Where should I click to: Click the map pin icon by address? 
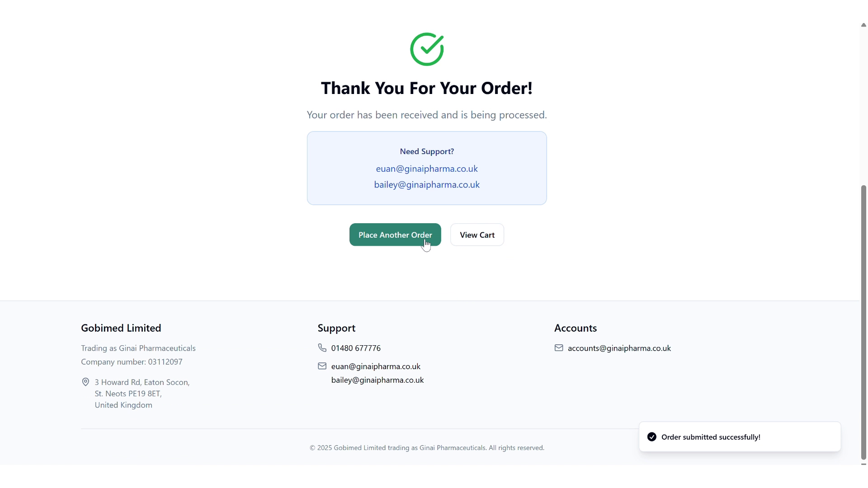85,382
